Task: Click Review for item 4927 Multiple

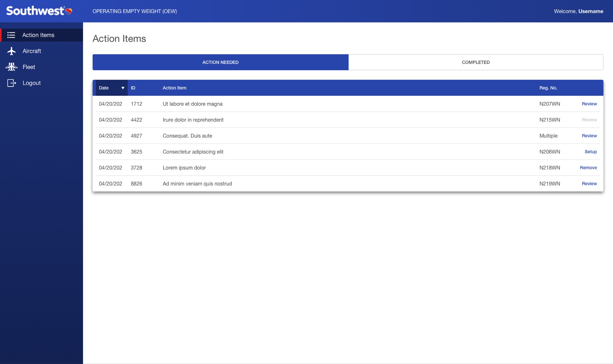Action: pyautogui.click(x=589, y=136)
